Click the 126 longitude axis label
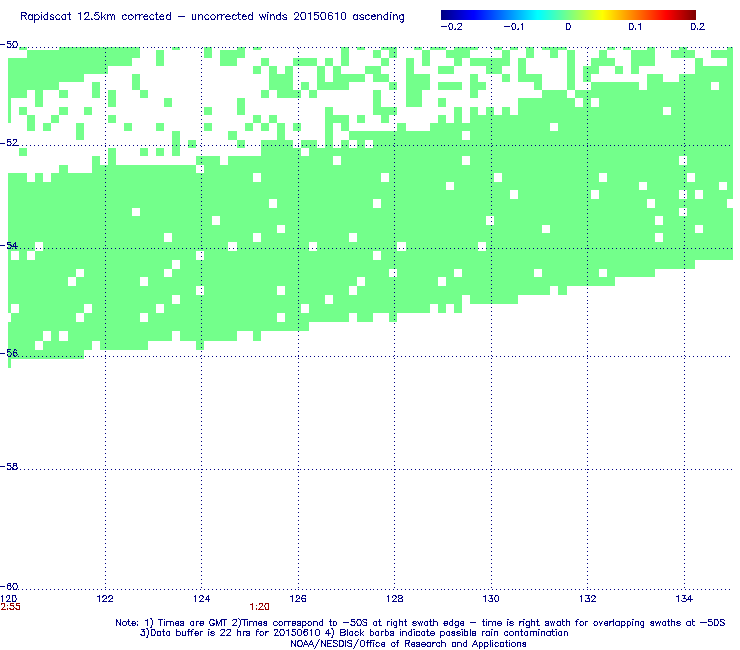The height and width of the screenshot is (650, 740). coord(298,599)
